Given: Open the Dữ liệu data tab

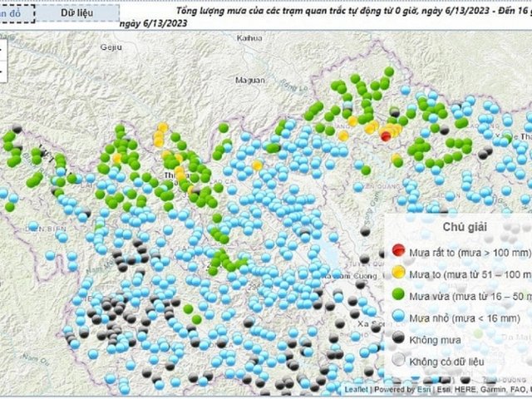Looking at the screenshot, I should pyautogui.click(x=76, y=13).
